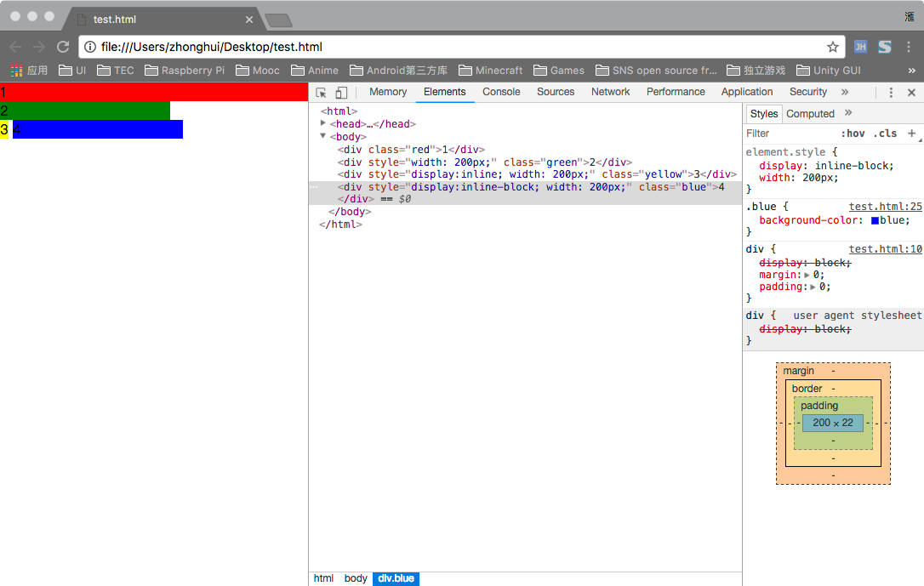Image resolution: width=924 pixels, height=586 pixels.
Task: Expand the head element node
Action: click(323, 123)
